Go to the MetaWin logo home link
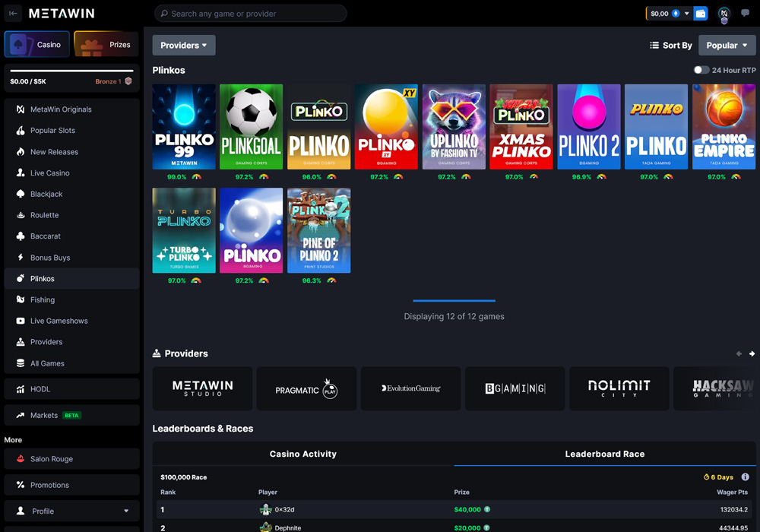Screen dimensions: 760x532 pos(62,14)
